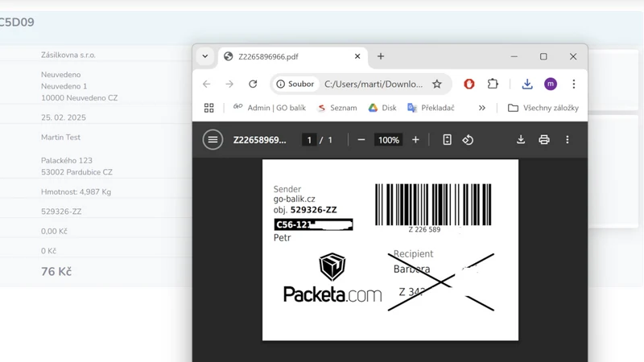
Task: Close the Z2265896966.pdf tab
Action: tap(357, 56)
